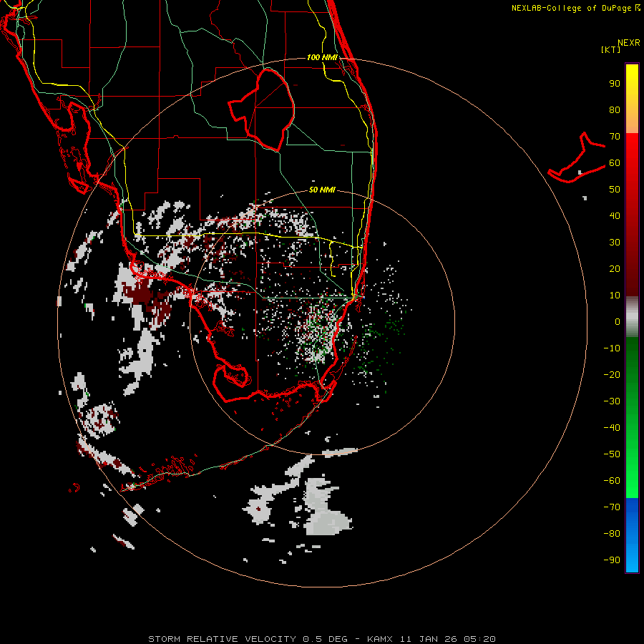Click the -20 value on velocity scale
The image size is (644, 644).
[612, 375]
